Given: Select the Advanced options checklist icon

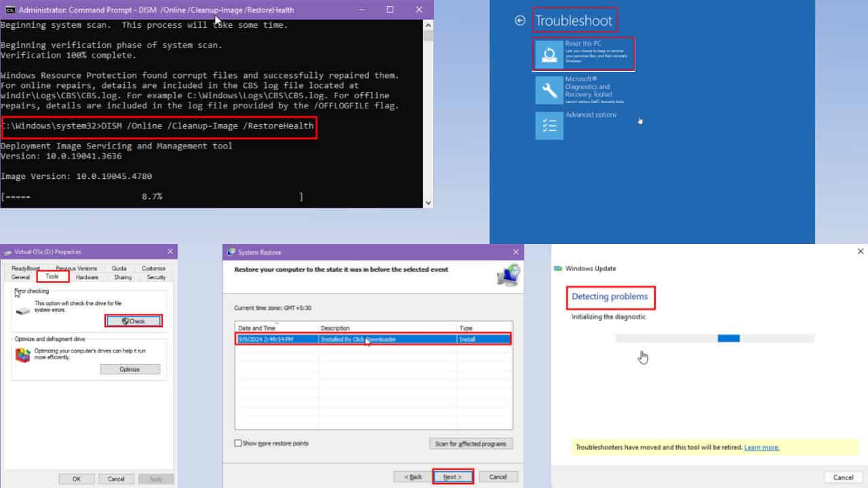Looking at the screenshot, I should 549,125.
